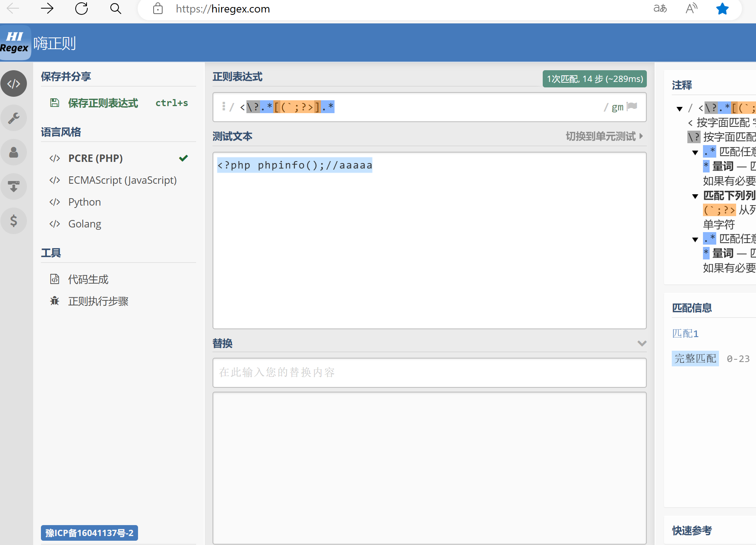Click the user account sidebar icon
The width and height of the screenshot is (756, 545).
(x=14, y=152)
